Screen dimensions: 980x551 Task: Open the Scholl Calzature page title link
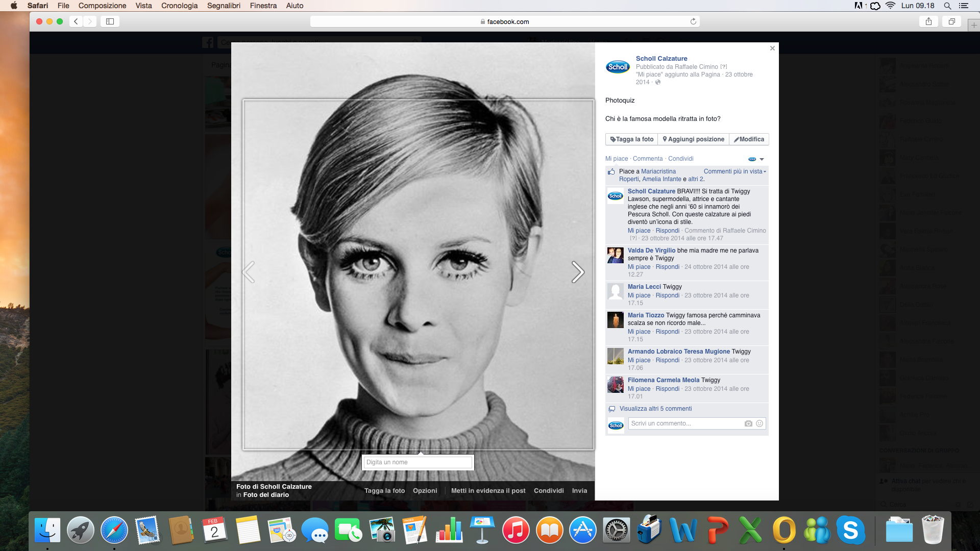click(x=661, y=59)
